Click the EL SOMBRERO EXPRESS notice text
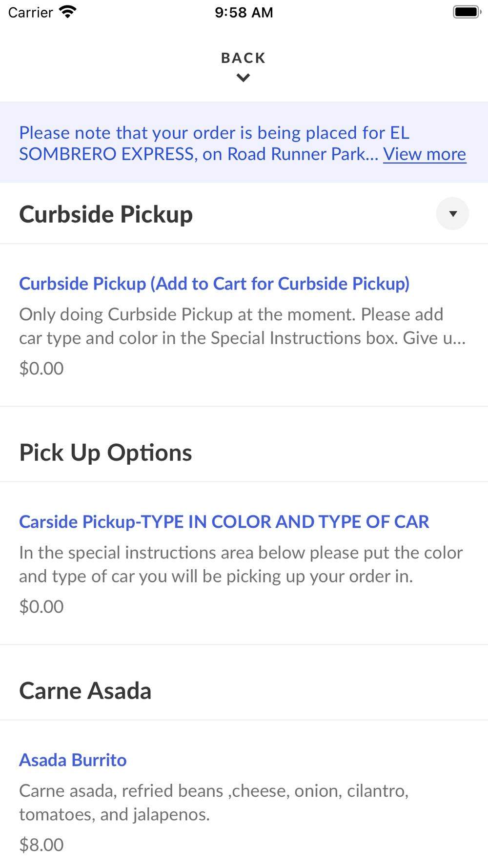This screenshot has height=868, width=488. 200,143
